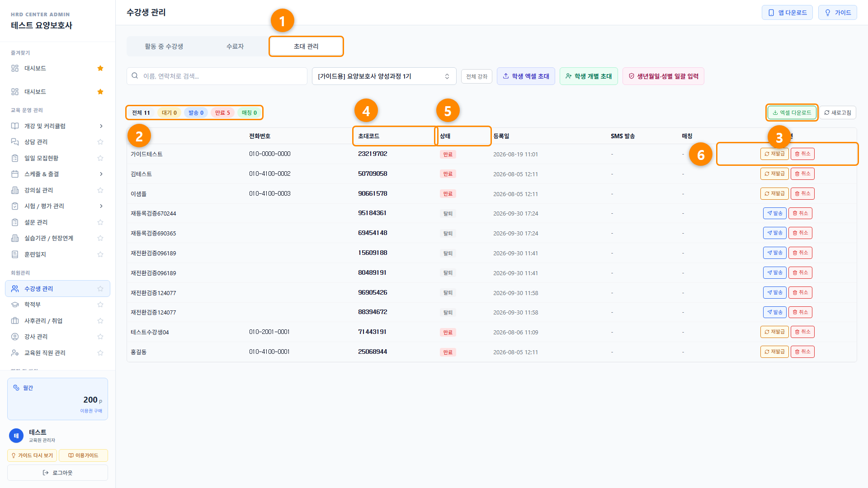Select the 초대 관리 tab
This screenshot has height=488, width=868.
306,47
